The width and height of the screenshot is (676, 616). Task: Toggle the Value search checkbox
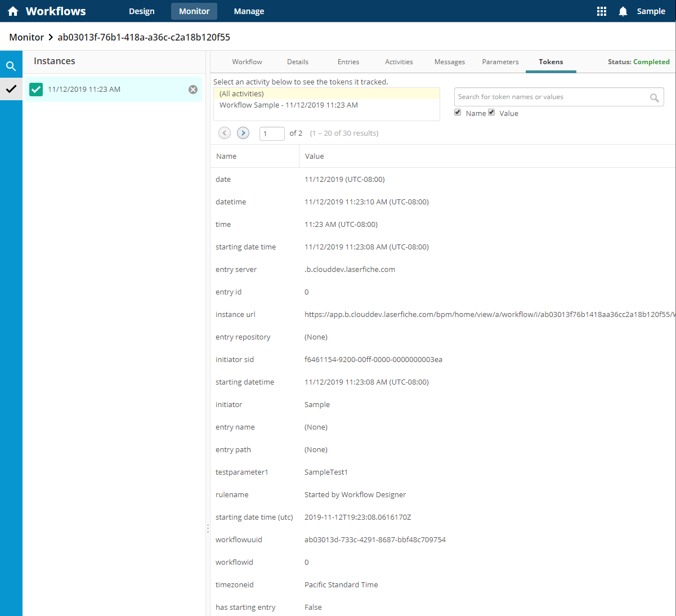click(491, 113)
